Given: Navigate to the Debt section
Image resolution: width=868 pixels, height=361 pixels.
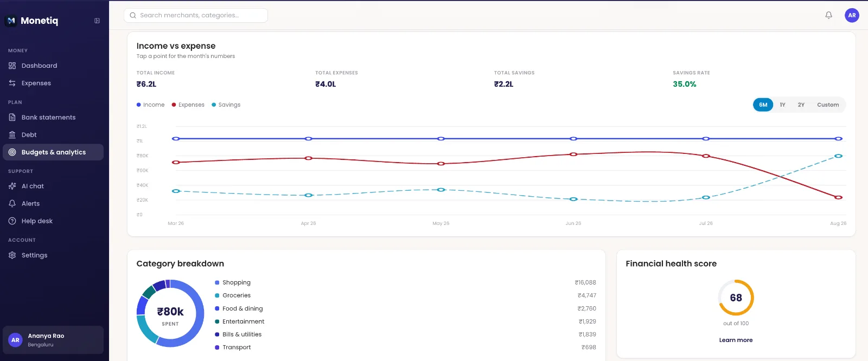Looking at the screenshot, I should [x=53, y=134].
